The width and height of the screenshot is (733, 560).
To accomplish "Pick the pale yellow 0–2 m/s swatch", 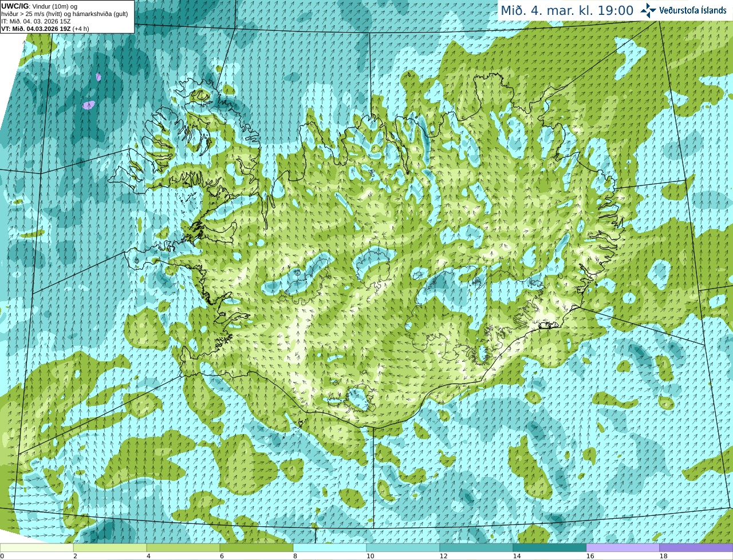I will [37, 548].
